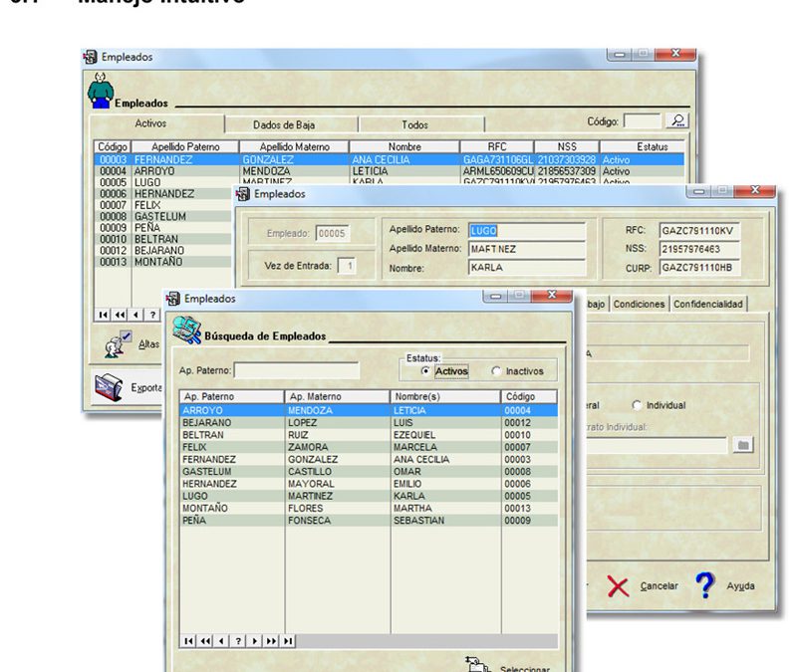Open the Todos employees tab

(x=414, y=124)
